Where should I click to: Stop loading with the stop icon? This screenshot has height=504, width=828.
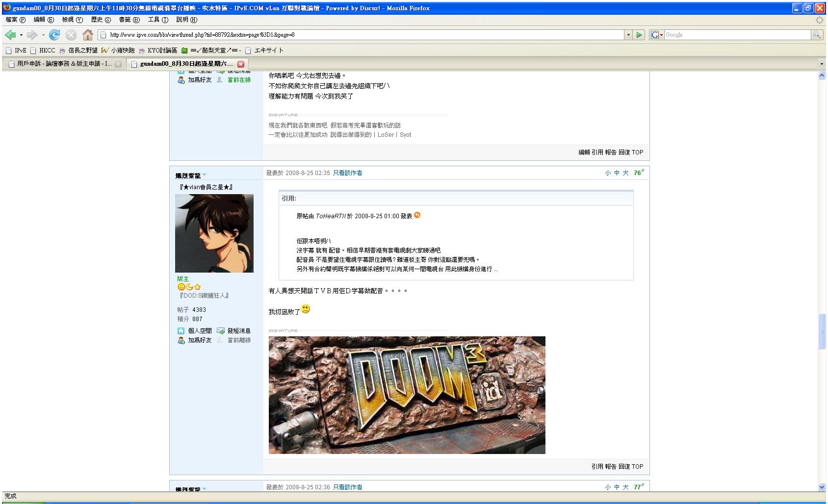[71, 35]
